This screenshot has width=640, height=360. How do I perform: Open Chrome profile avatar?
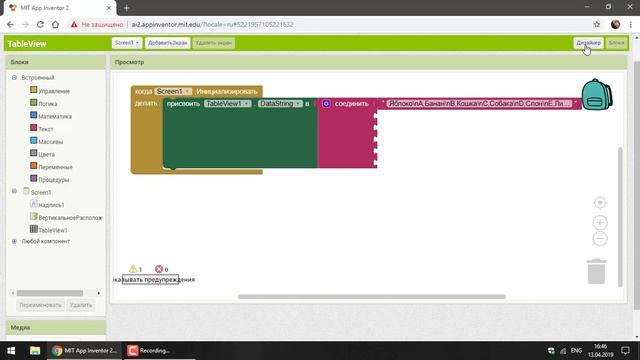point(616,24)
